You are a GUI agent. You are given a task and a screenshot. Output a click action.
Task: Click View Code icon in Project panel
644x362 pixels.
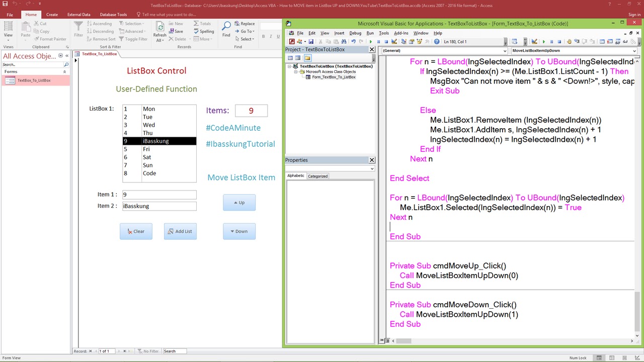(290, 58)
